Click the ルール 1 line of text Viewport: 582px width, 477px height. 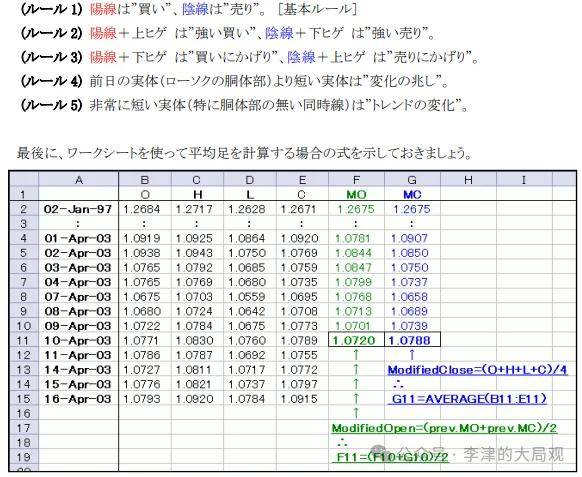pos(189,9)
